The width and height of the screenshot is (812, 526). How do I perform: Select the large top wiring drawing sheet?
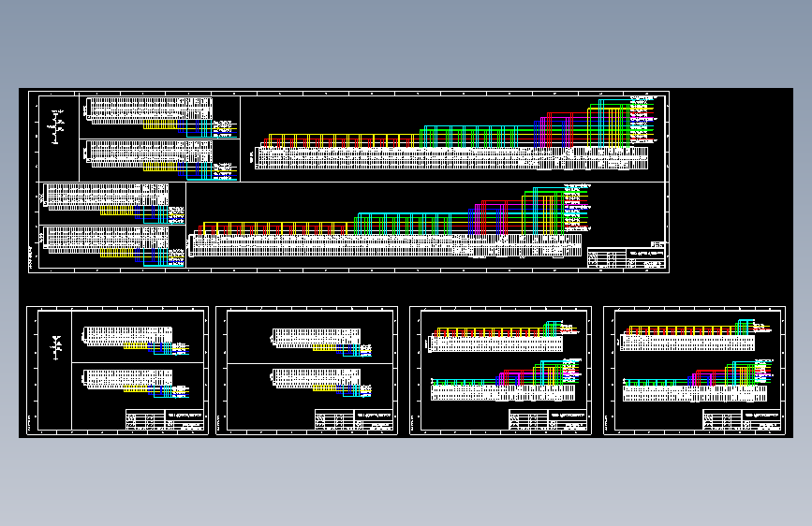tap(348, 182)
